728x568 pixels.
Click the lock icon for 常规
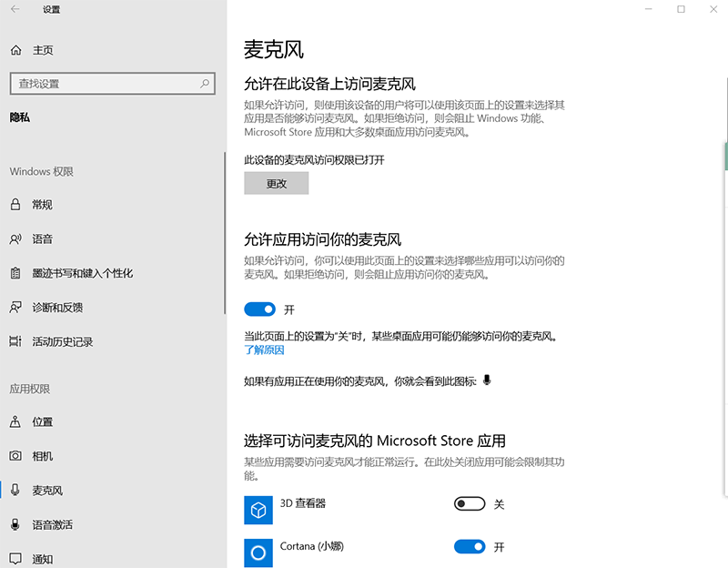point(15,204)
